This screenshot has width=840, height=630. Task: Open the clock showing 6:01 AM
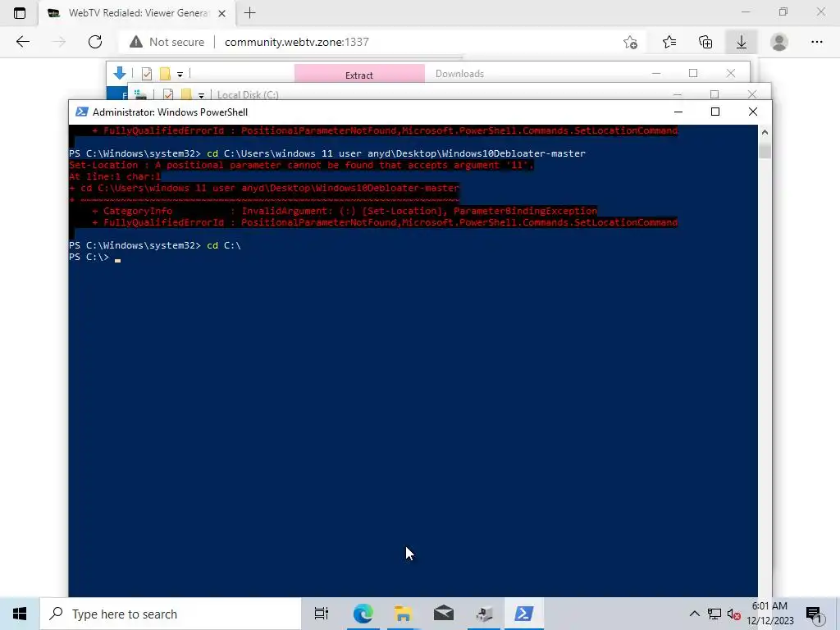(769, 614)
